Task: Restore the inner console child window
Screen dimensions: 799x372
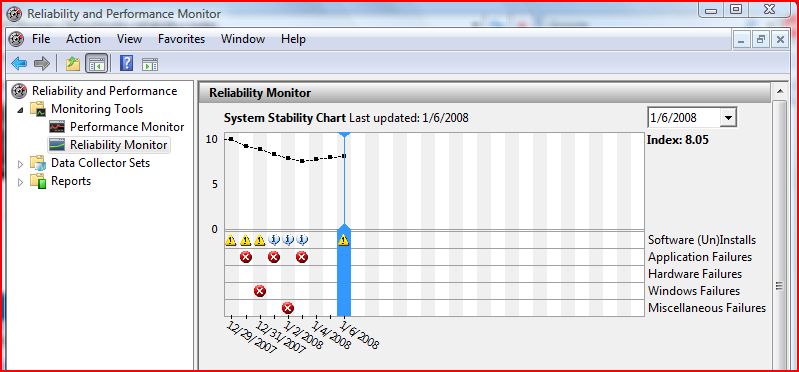Action: 760,39
